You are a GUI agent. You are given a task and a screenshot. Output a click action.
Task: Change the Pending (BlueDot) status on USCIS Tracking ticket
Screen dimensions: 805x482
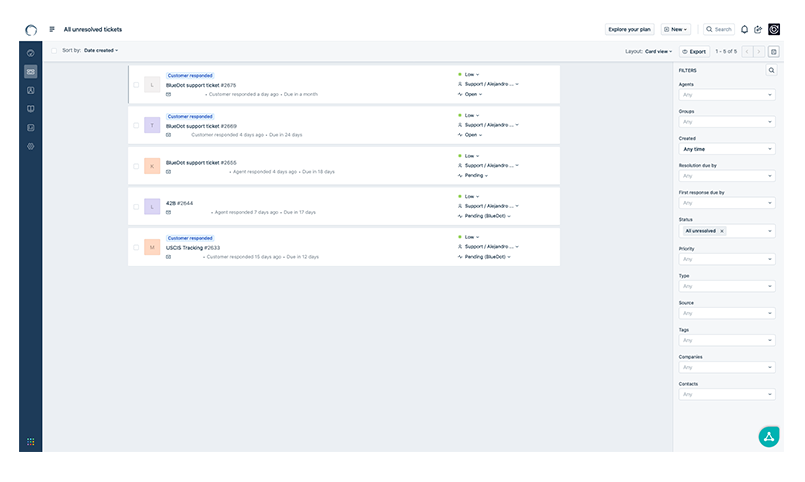pyautogui.click(x=484, y=257)
